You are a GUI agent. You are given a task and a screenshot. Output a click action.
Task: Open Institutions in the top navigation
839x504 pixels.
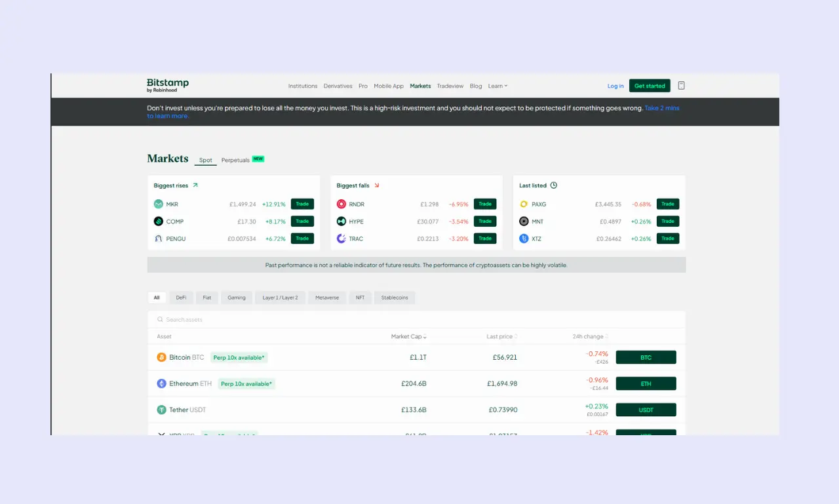tap(303, 86)
